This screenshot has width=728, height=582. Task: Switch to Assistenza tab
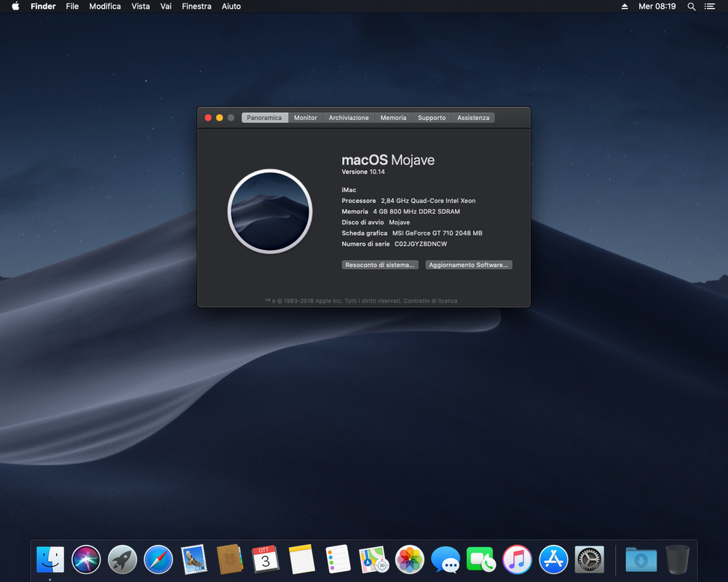(473, 117)
